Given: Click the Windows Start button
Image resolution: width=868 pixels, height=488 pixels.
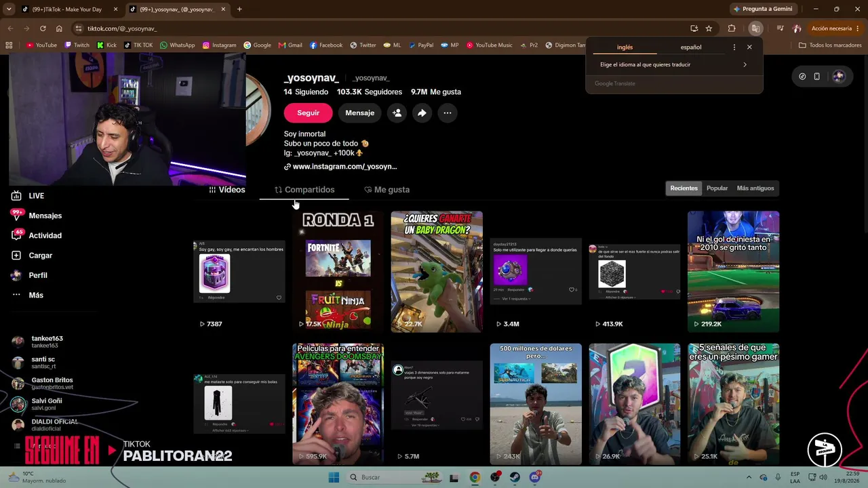Looking at the screenshot, I should tap(334, 477).
